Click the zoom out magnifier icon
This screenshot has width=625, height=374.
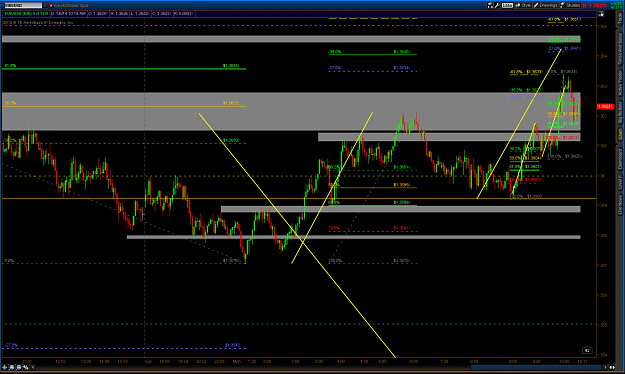tap(19, 367)
